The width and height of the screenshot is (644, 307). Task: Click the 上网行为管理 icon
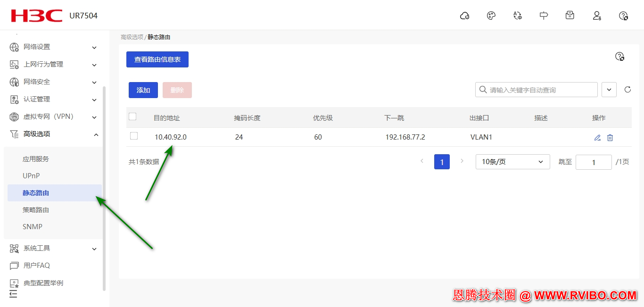pyautogui.click(x=14, y=65)
